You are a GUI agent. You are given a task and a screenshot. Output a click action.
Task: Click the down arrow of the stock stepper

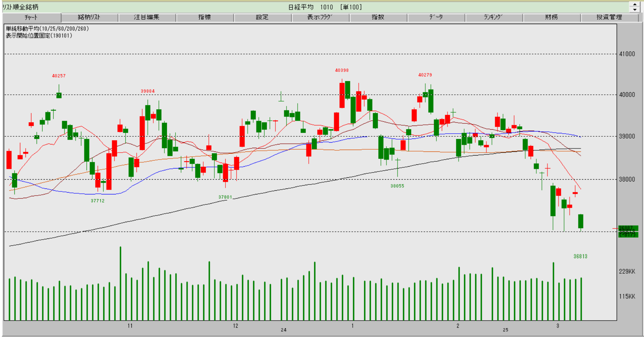635,10
